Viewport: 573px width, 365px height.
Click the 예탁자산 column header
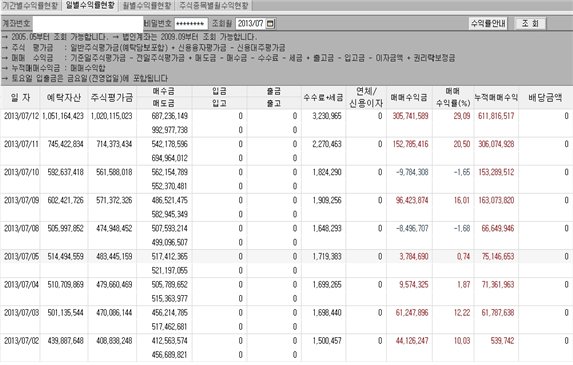pyautogui.click(x=64, y=98)
